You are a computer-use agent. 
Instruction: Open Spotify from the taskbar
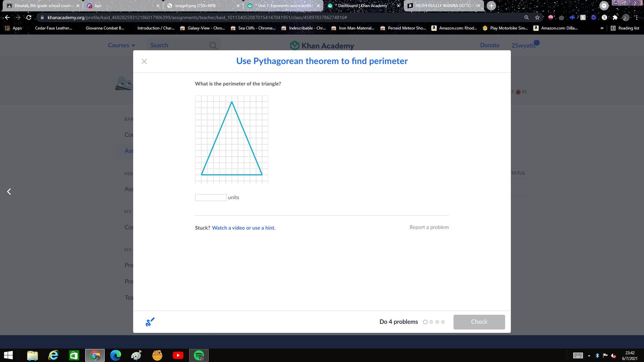click(199, 355)
